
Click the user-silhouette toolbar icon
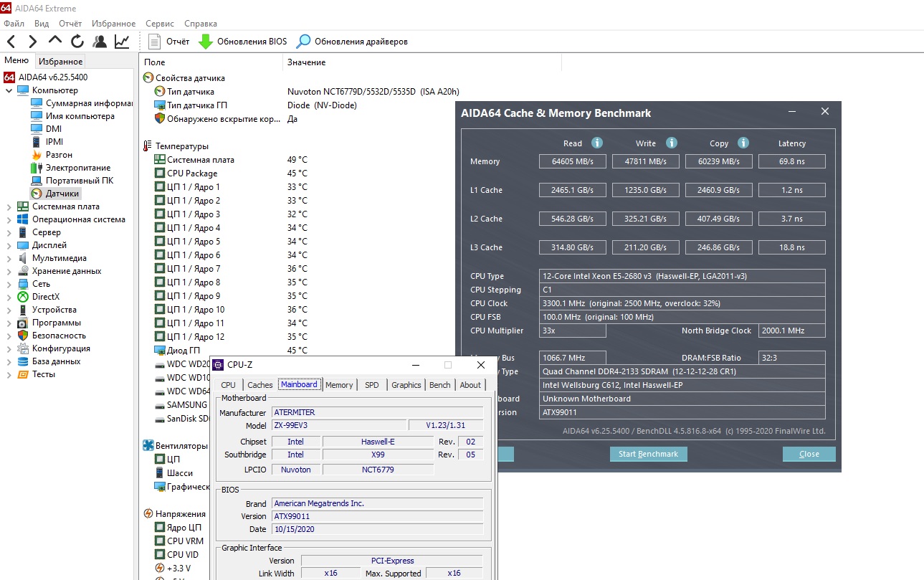(100, 42)
